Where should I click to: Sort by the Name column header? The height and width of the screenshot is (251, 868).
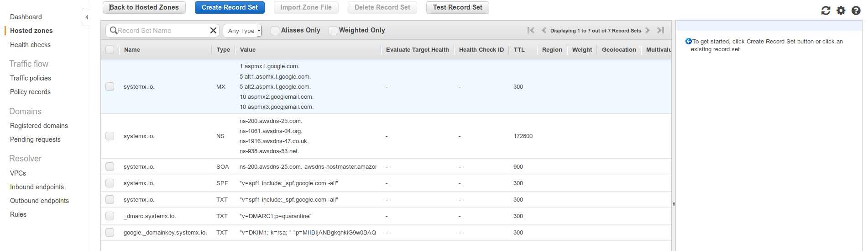pos(132,50)
